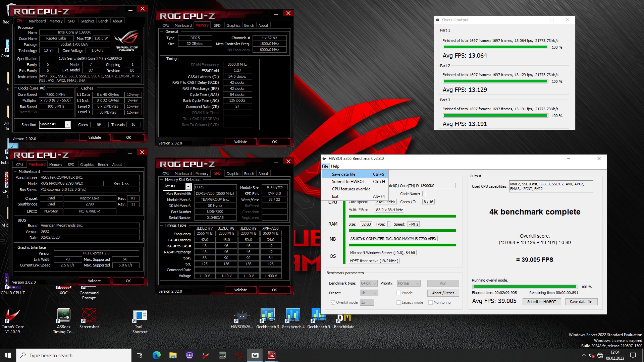Click Validate in the CPU-Z Mainboard window
Viewport: 644px width, 362px height.
(94, 281)
